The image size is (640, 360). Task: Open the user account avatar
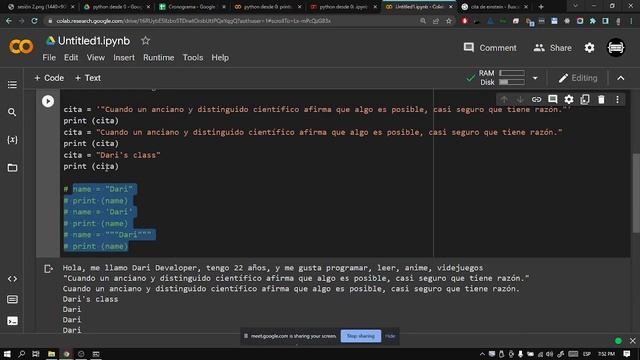(x=616, y=48)
